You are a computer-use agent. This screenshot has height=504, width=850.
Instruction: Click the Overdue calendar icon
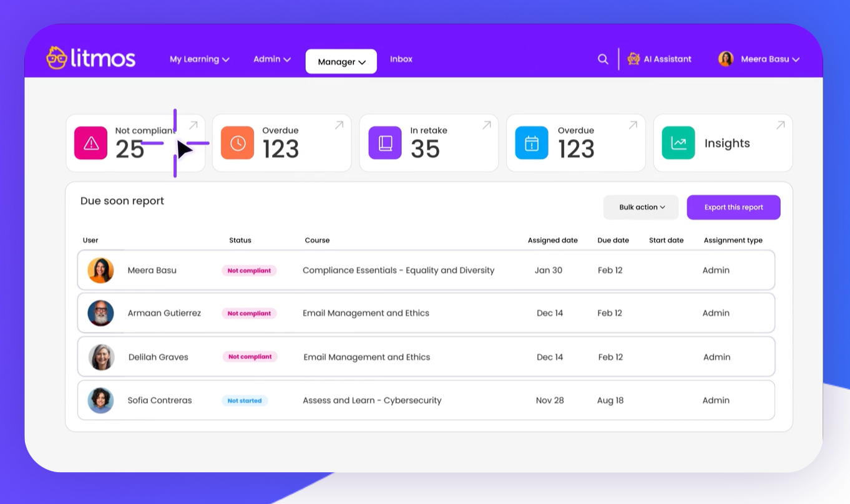point(531,142)
